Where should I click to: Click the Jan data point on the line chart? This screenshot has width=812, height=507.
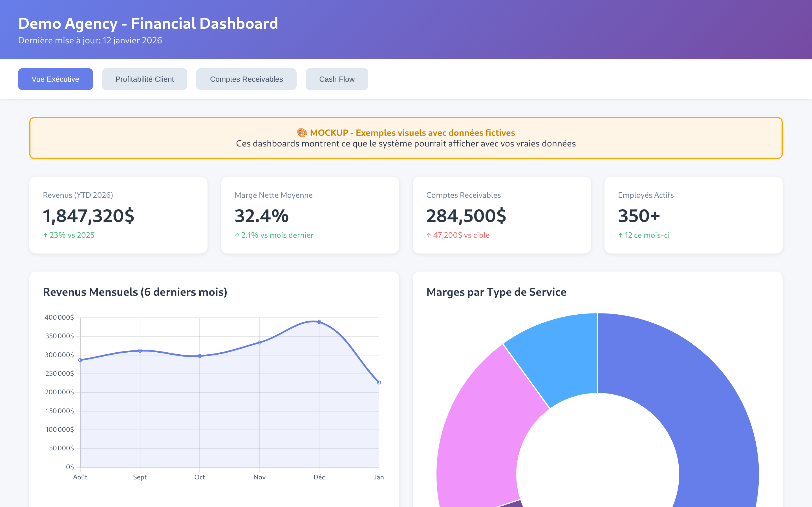click(x=379, y=382)
